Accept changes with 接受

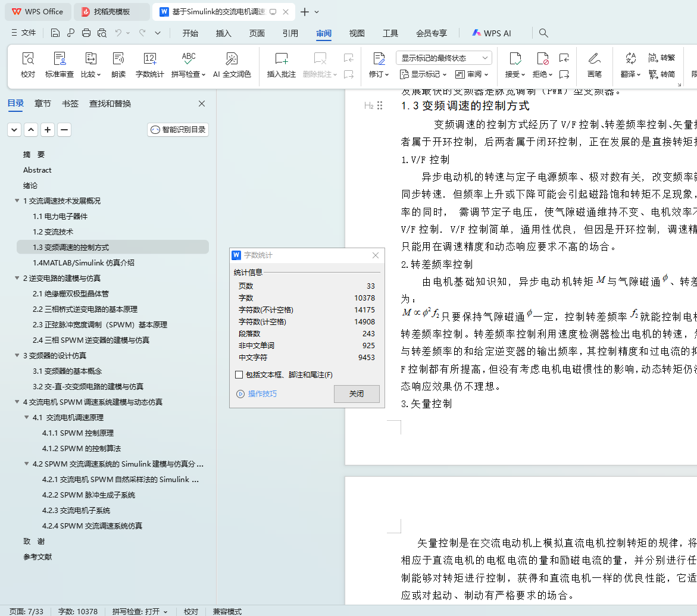tap(515, 65)
